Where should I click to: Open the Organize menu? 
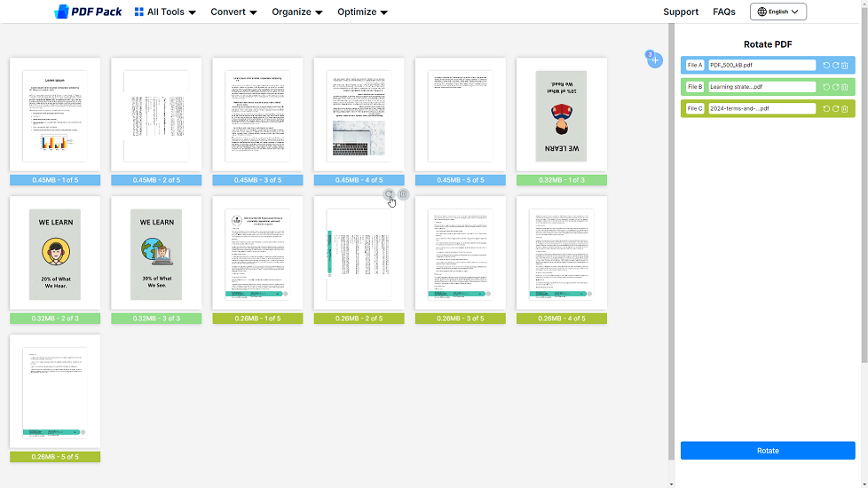tap(297, 12)
